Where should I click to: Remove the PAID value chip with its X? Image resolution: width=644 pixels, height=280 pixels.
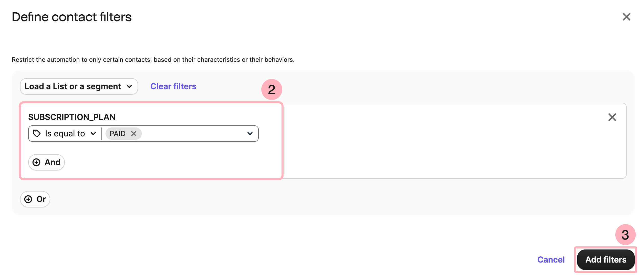(134, 134)
